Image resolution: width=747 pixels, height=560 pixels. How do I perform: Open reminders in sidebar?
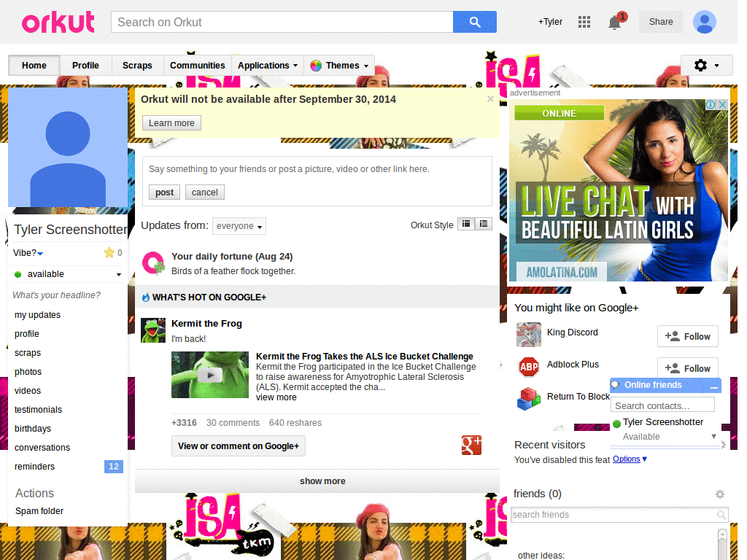35,467
